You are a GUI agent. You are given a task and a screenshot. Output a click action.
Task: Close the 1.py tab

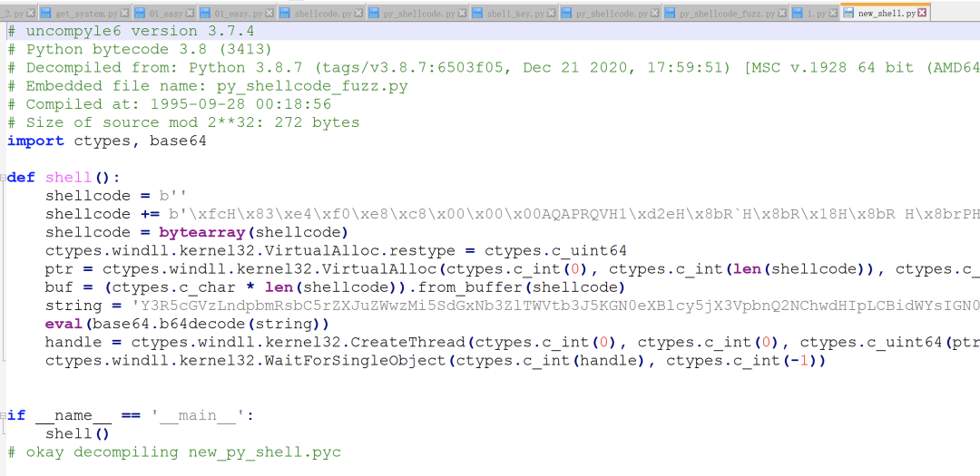click(x=833, y=13)
